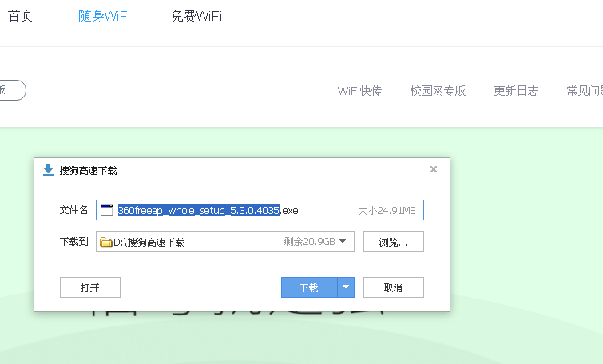Open the 首页 tab on the webpage

pyautogui.click(x=20, y=16)
